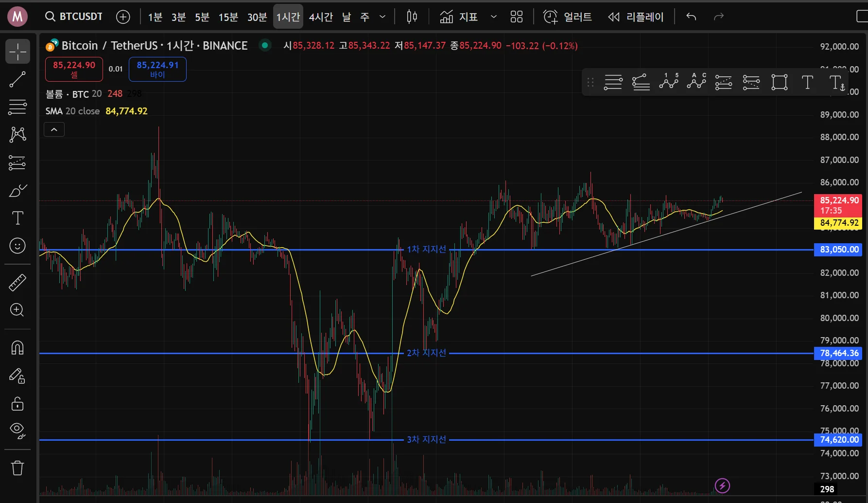Image resolution: width=868 pixels, height=503 pixels.
Task: Expand the more timeframes dropdown
Action: click(382, 17)
